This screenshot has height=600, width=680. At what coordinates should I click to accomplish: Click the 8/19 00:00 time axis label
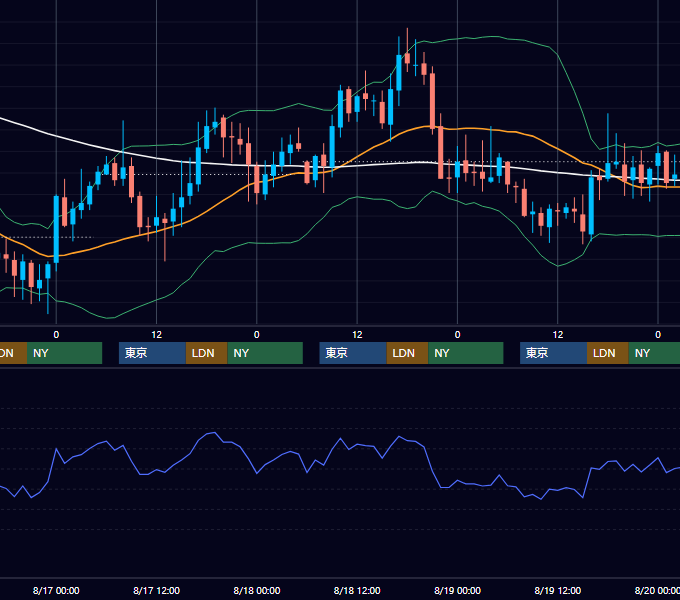coord(458,590)
